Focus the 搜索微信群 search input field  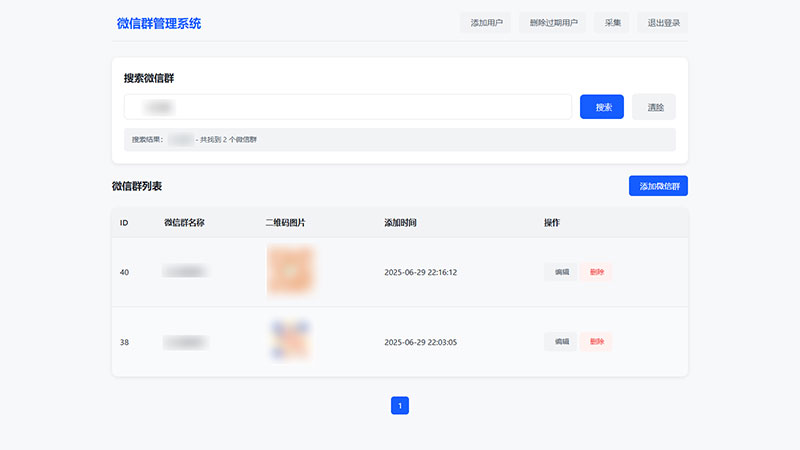point(347,107)
